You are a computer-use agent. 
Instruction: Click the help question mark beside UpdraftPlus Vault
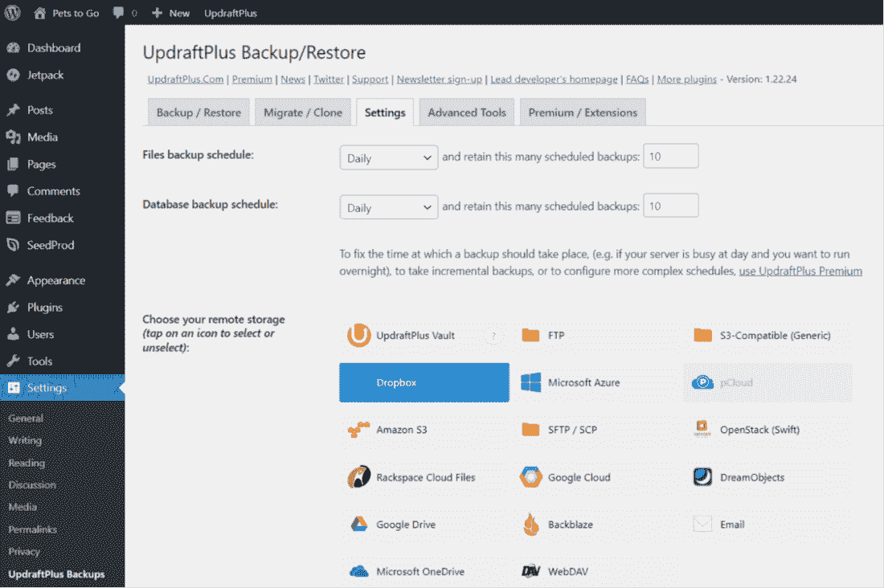494,336
